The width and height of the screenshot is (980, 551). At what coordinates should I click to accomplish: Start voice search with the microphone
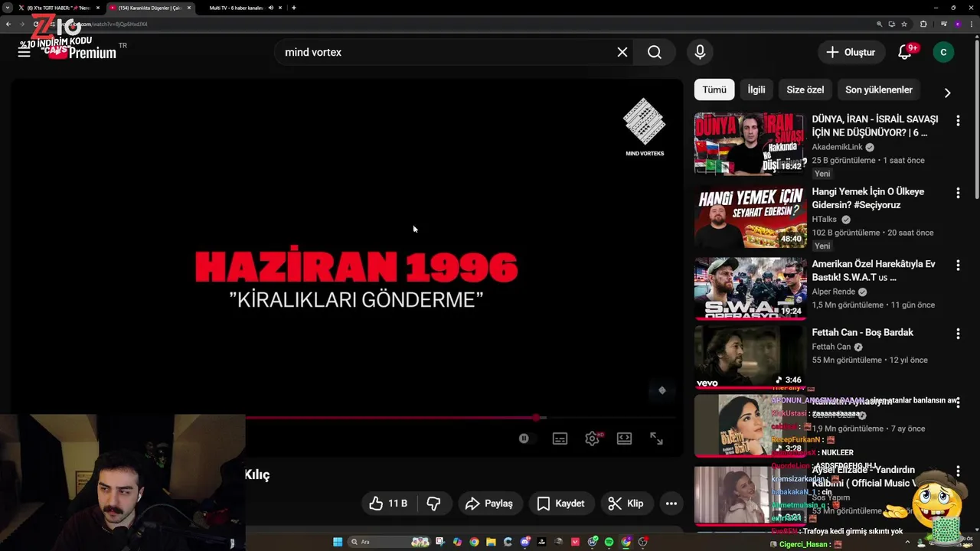(x=700, y=52)
